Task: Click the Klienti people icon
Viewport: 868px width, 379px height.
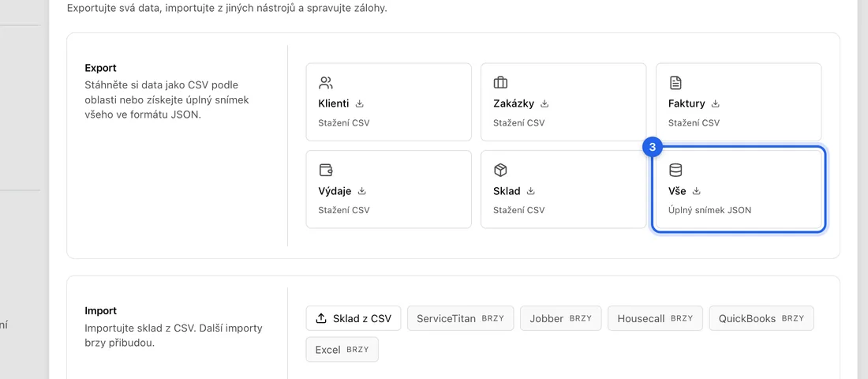Action: pyautogui.click(x=325, y=83)
